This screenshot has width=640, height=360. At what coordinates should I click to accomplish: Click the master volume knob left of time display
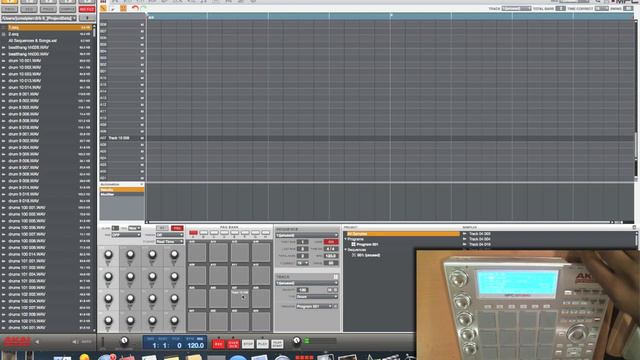(x=124, y=341)
